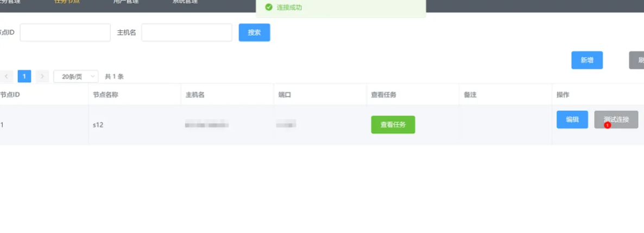Switch to the 任务节点 tab
Viewport: 644px width, 233px height.
pos(67,2)
